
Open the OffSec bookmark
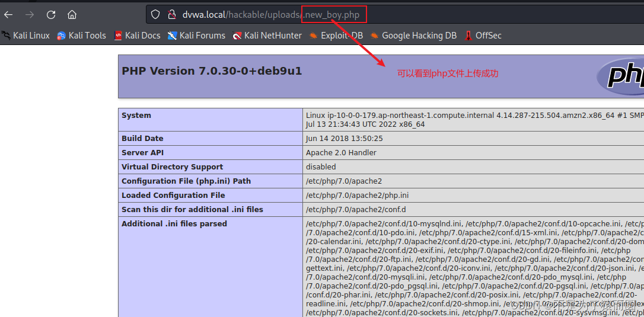tap(483, 36)
